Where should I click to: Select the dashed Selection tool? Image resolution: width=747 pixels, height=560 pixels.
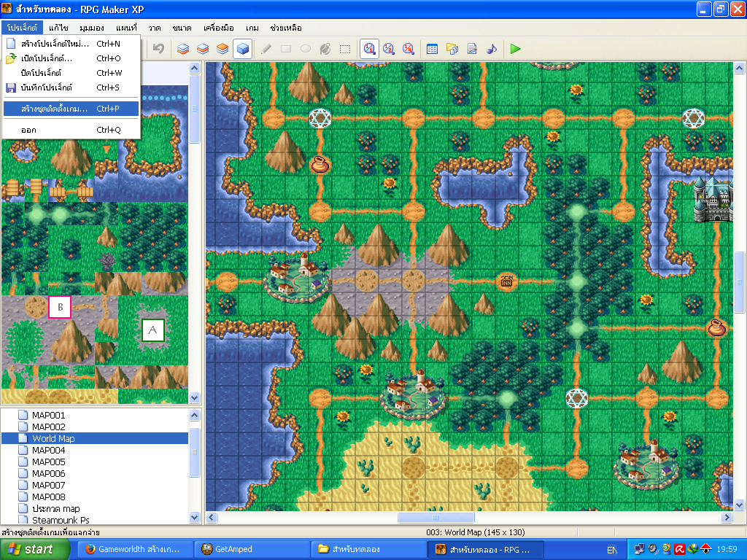click(x=345, y=49)
